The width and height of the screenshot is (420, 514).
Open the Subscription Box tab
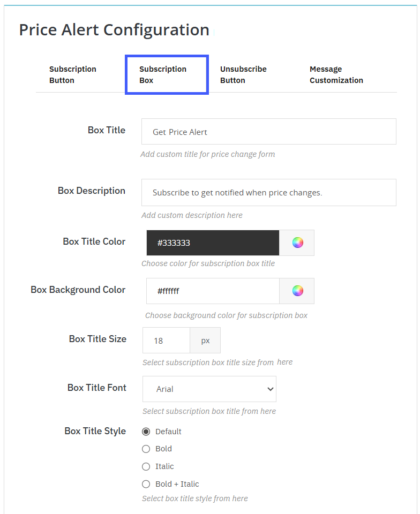163,75
